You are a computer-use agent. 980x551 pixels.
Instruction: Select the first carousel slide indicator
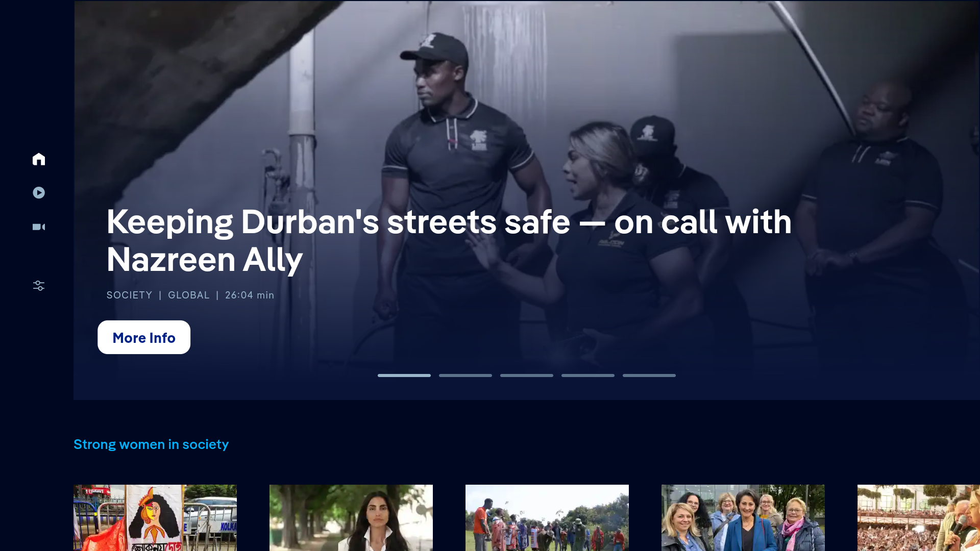point(404,375)
